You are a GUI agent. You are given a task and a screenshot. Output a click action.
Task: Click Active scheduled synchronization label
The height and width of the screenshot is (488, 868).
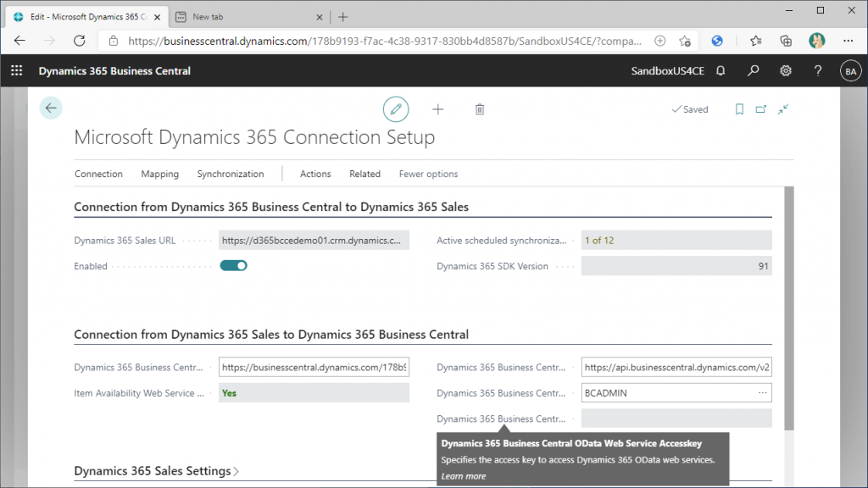[x=502, y=241]
